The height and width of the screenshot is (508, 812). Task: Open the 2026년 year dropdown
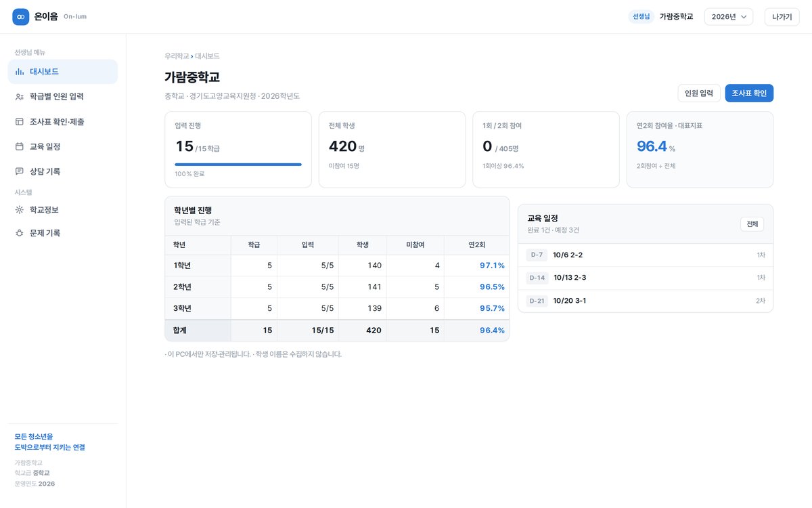pos(729,16)
